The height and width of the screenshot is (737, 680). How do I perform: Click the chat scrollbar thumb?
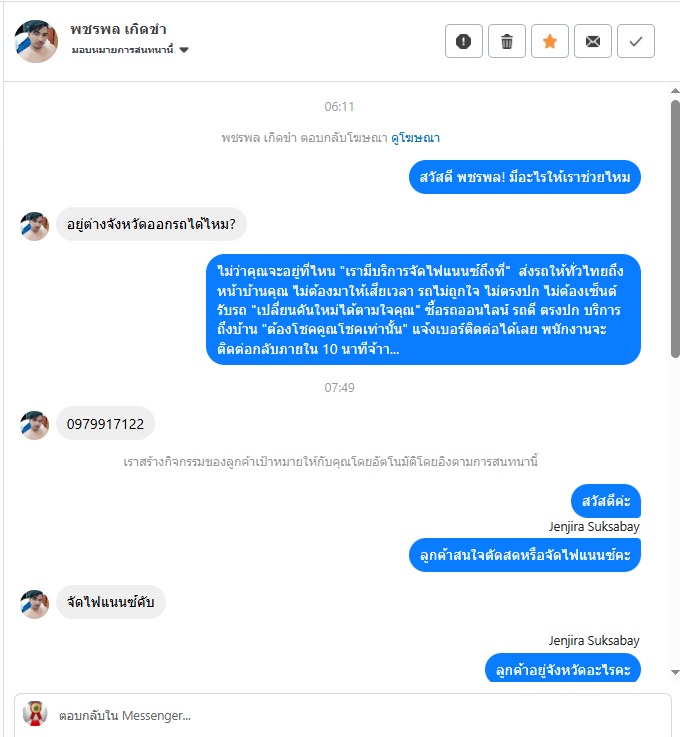click(675, 229)
